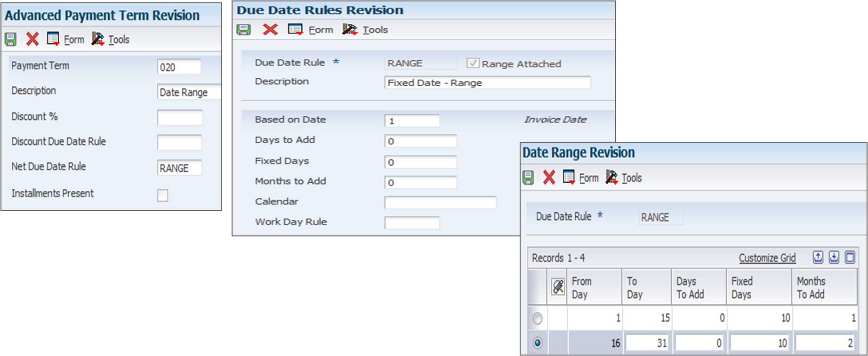The image size is (868, 356).
Task: Save icon in Due Date Rules Revision
Action: [243, 30]
